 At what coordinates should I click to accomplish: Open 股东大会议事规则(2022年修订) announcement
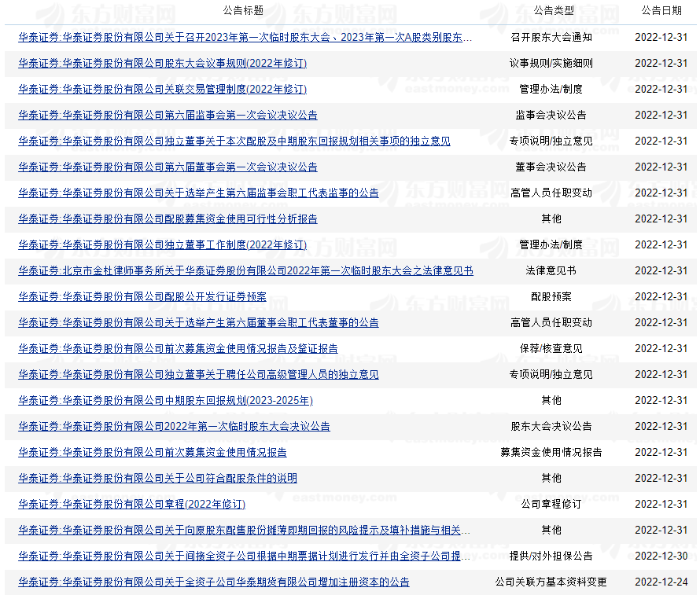(163, 64)
